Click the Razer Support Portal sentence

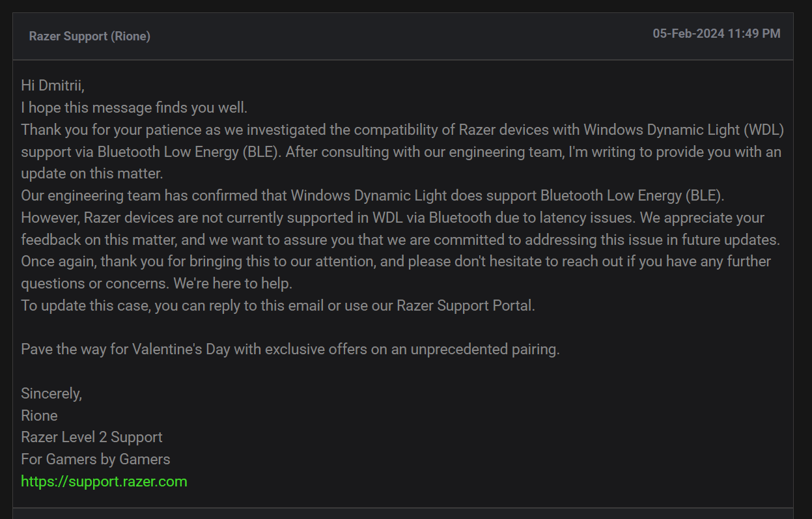[x=278, y=305]
